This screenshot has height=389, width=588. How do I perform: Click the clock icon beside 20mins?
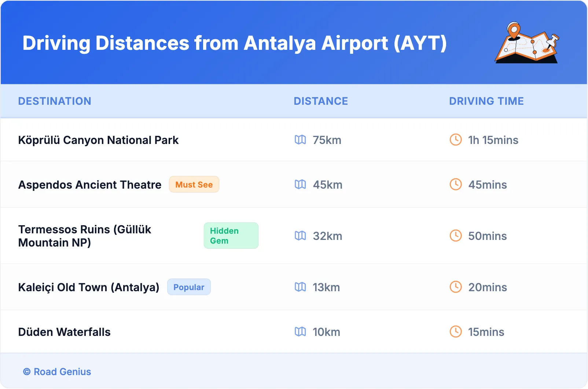pyautogui.click(x=456, y=287)
